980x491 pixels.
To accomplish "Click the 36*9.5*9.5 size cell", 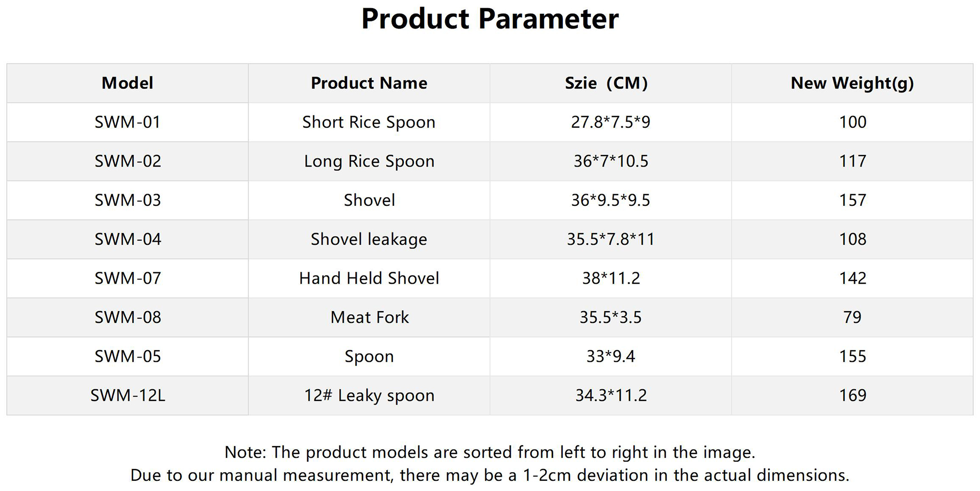I will point(610,200).
